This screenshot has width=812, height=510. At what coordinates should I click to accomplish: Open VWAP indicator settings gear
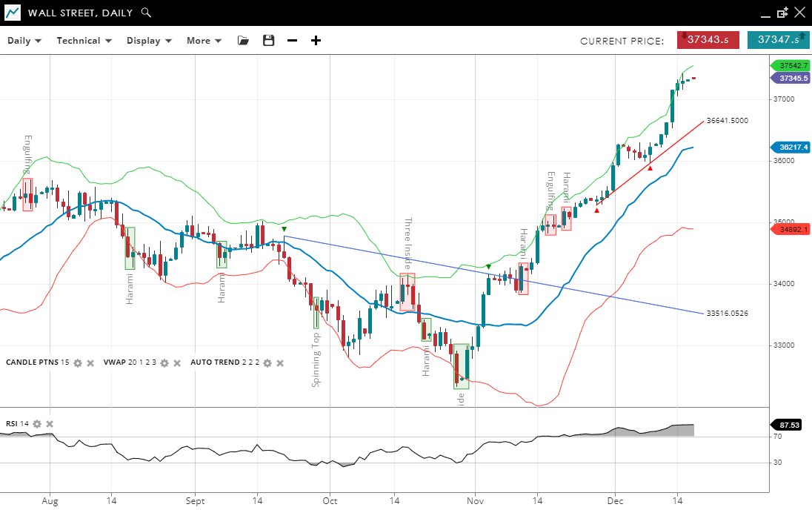click(164, 363)
